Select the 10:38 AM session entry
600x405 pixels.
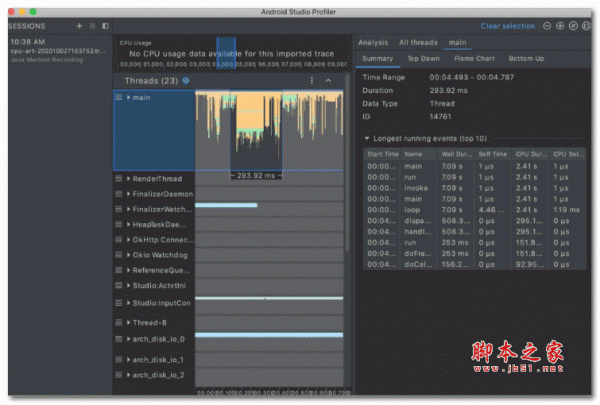(x=59, y=51)
